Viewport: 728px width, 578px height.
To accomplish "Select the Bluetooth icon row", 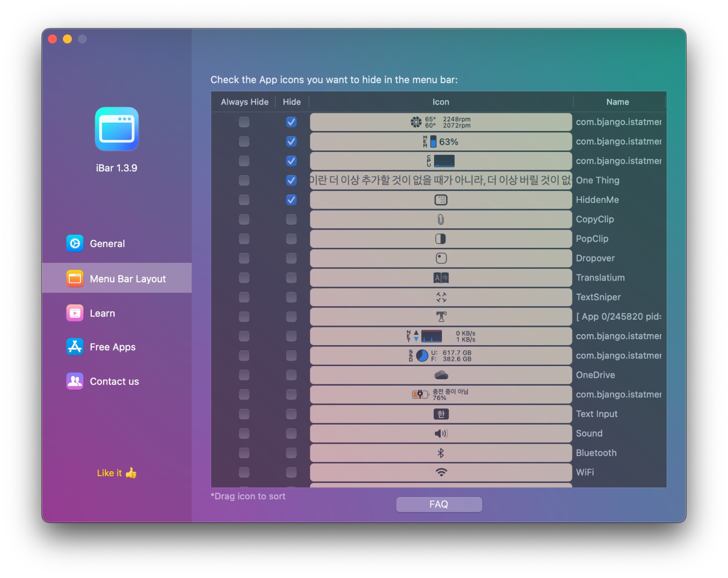I will pyautogui.click(x=441, y=453).
